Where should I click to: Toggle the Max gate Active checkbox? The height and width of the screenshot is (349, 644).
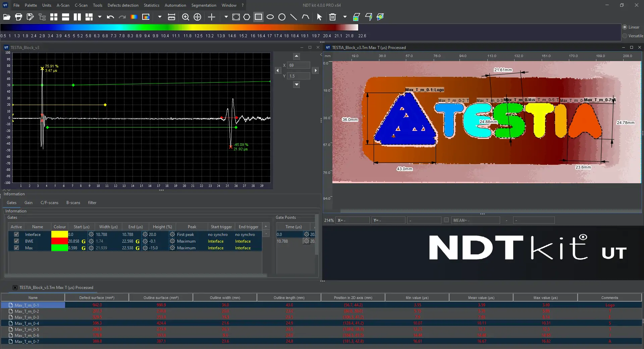16,248
